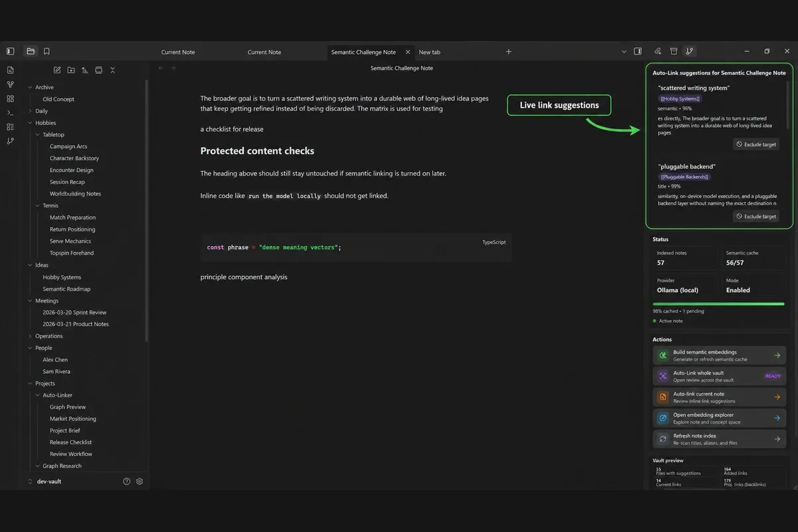798x532 pixels.
Task: Click the TypeScript code block
Action: 356,247
